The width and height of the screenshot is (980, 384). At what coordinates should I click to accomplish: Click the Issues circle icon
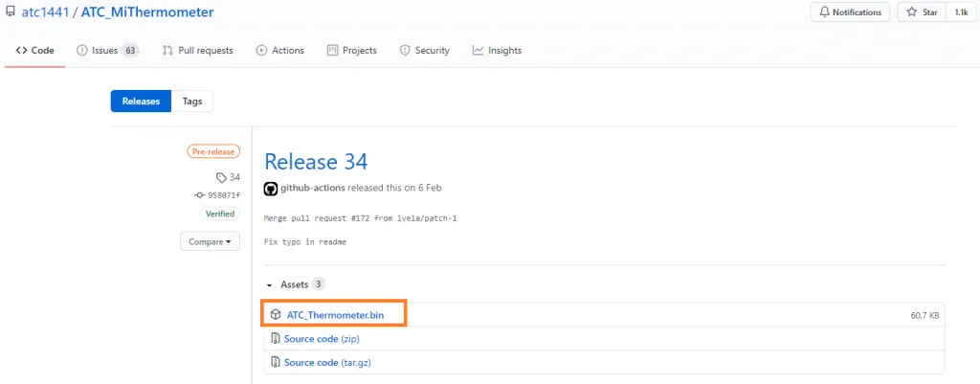pyautogui.click(x=82, y=50)
